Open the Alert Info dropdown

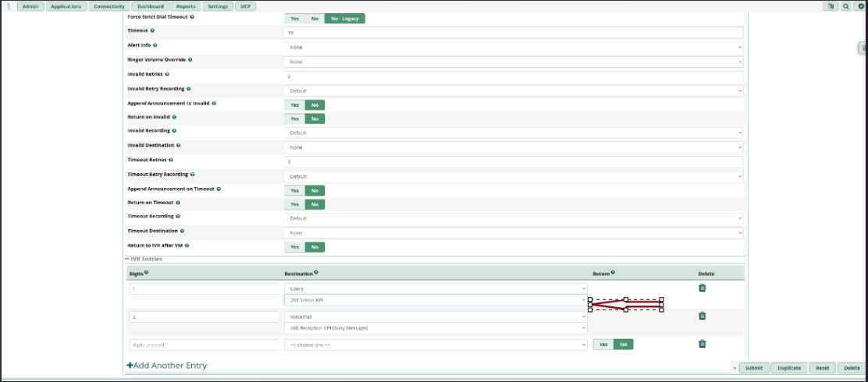pyautogui.click(x=514, y=47)
